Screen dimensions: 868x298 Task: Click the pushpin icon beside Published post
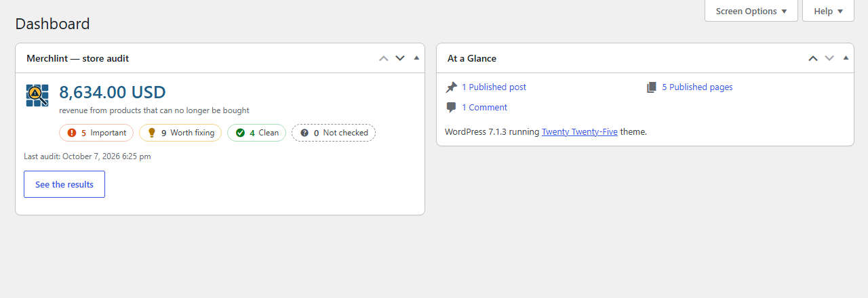click(452, 87)
